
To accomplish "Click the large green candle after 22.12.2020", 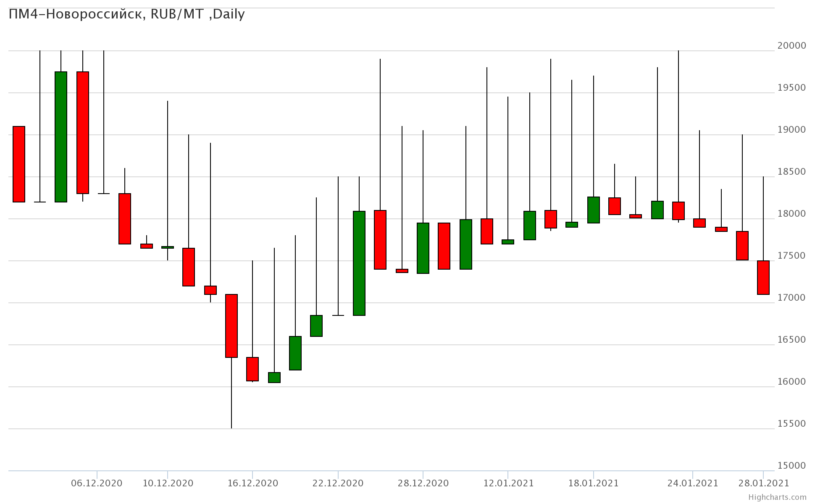I will click(x=359, y=263).
